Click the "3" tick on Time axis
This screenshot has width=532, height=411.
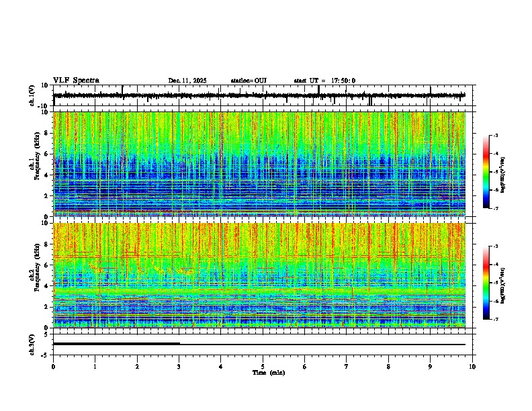pyautogui.click(x=179, y=367)
